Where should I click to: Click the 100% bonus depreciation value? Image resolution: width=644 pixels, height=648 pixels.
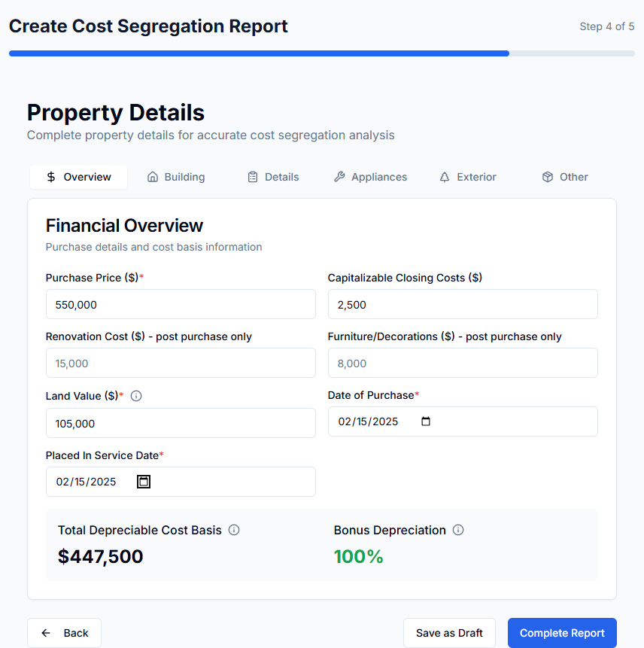click(359, 557)
